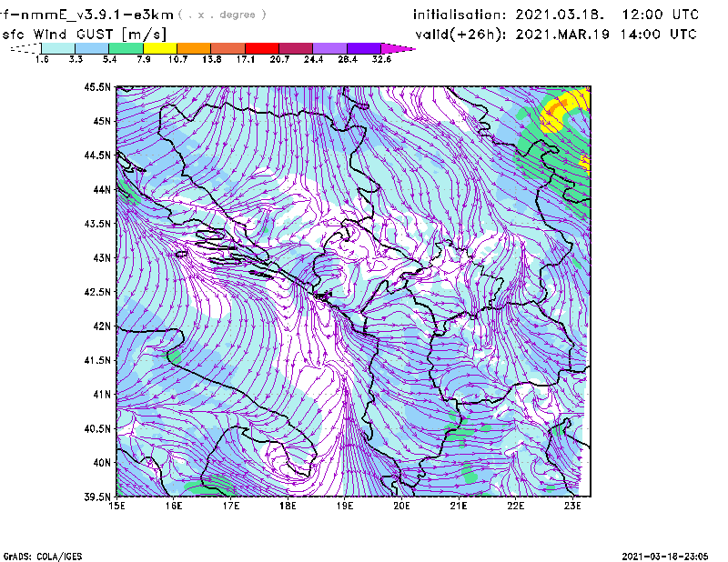The height and width of the screenshot is (562, 728).
Task: Click the '15E' longitude label
Action: tap(116, 506)
